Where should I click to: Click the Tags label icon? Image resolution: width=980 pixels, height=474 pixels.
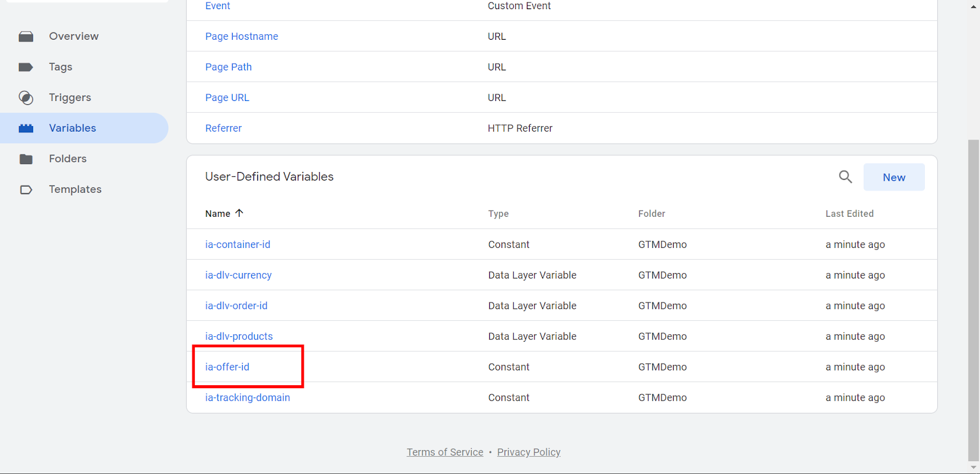[26, 67]
